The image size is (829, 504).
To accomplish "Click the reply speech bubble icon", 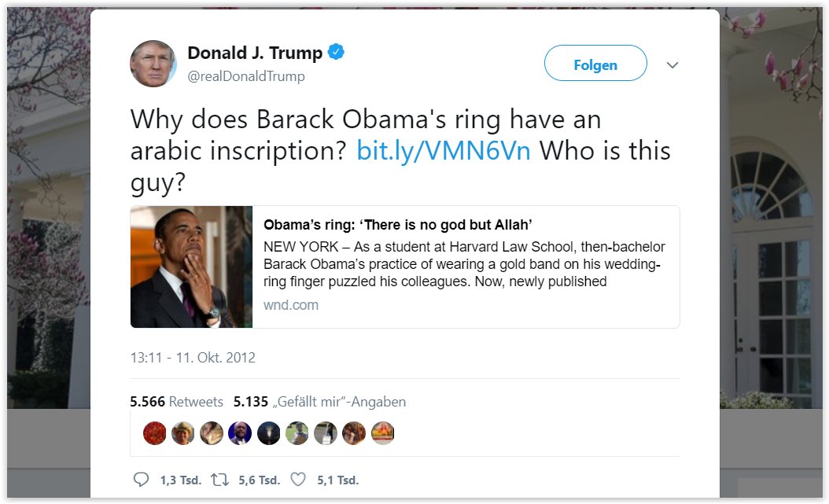I will tap(142, 479).
